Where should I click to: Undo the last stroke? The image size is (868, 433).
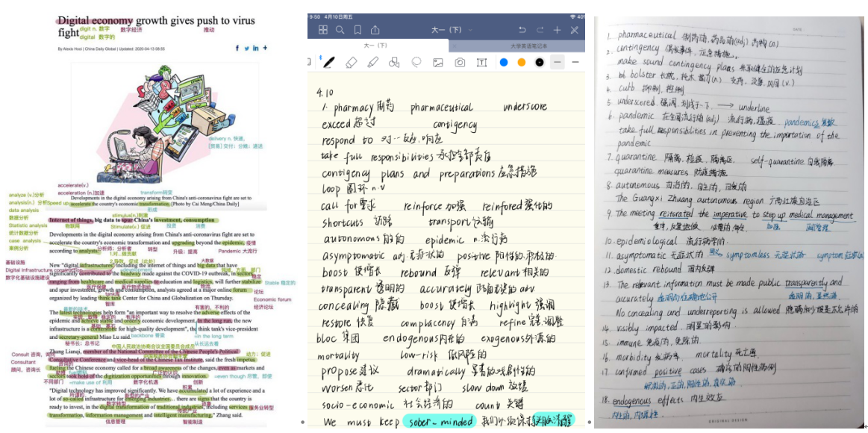click(522, 30)
